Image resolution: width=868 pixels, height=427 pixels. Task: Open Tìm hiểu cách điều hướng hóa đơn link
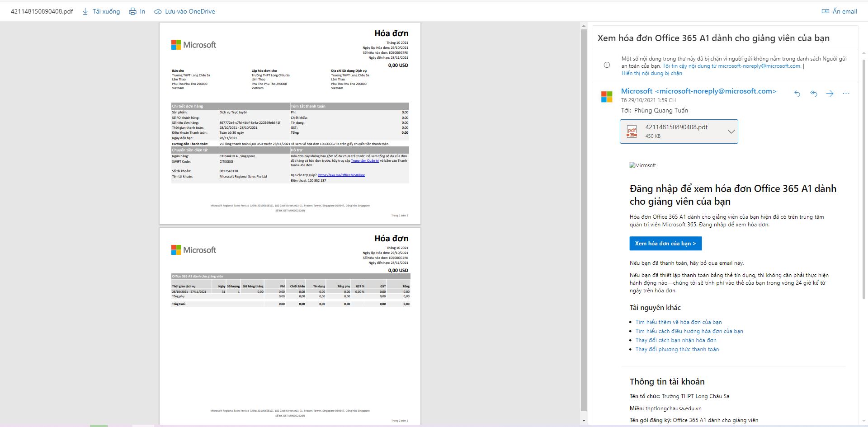click(689, 331)
